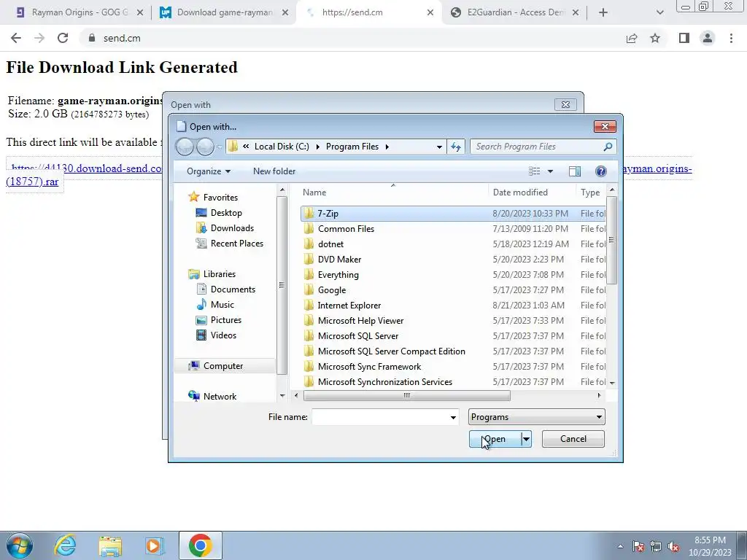Screen dimensions: 747x560
Task: Select the Microsoft Help Viewer folder icon
Action: [309, 320]
